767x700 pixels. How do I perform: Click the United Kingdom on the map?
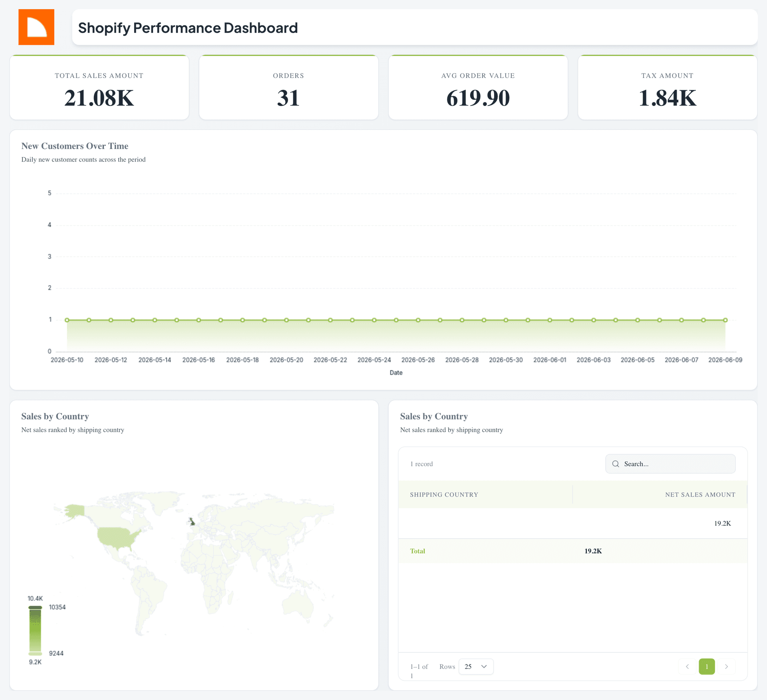[192, 521]
